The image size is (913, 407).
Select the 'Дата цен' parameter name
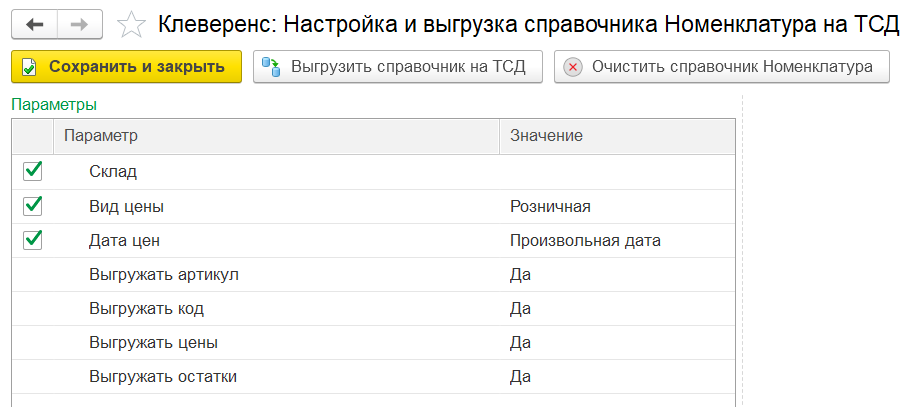[124, 240]
